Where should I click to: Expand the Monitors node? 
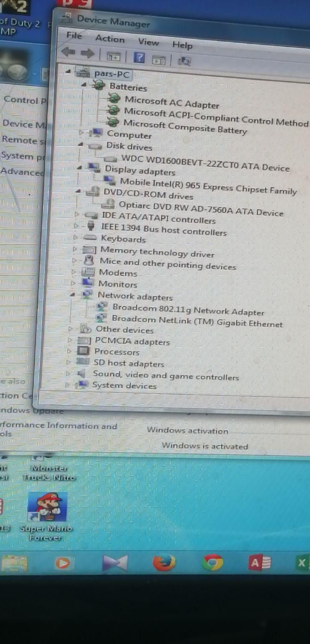(73, 283)
